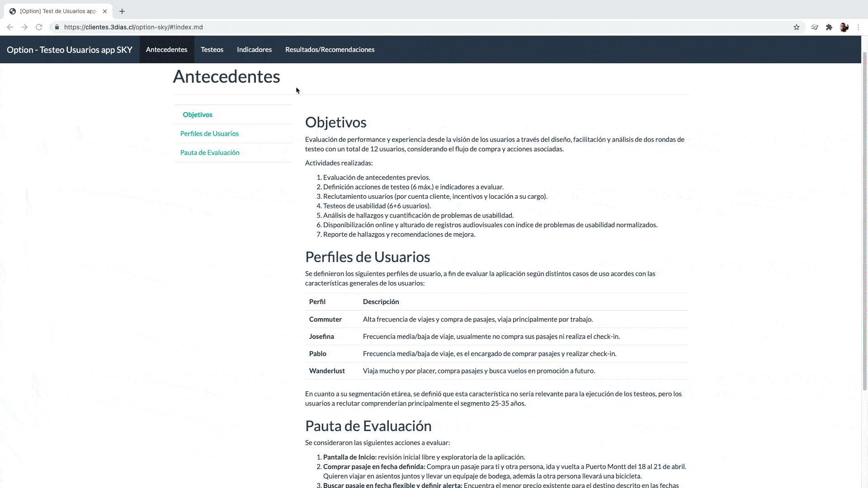Image resolution: width=868 pixels, height=488 pixels.
Task: Click 'Evaluación de antecedentes previos.' list item
Action: tap(377, 178)
